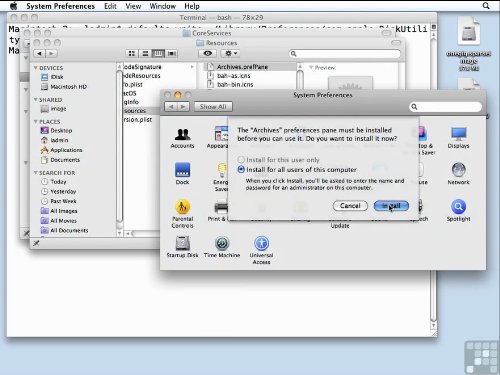Open the Applications folder in Finder sidebar

click(61, 150)
